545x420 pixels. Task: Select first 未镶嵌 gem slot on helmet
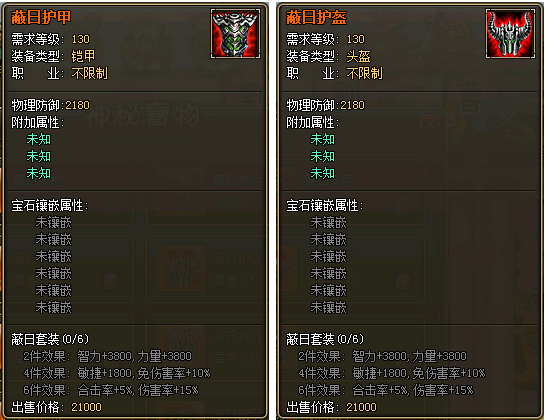(328, 223)
